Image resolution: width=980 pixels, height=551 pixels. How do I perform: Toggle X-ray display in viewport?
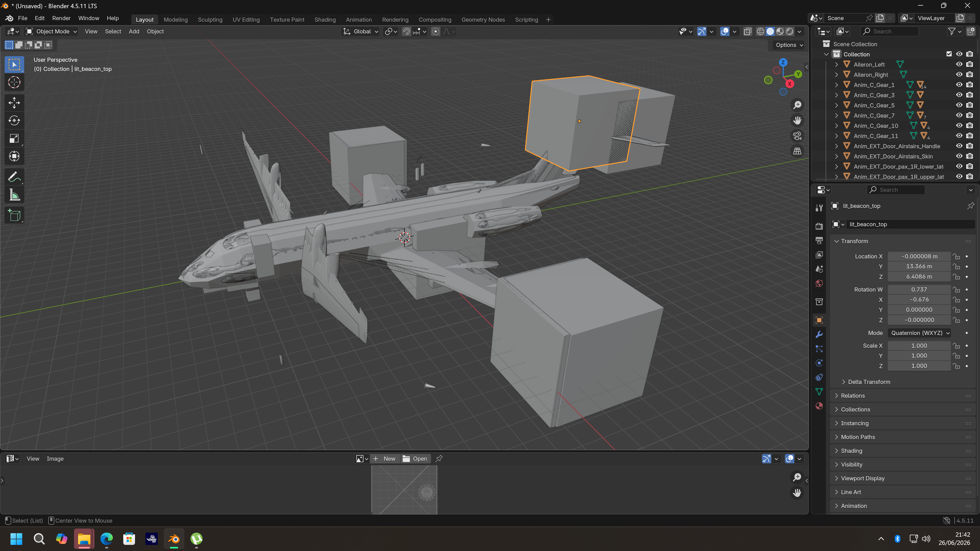[x=748, y=32]
